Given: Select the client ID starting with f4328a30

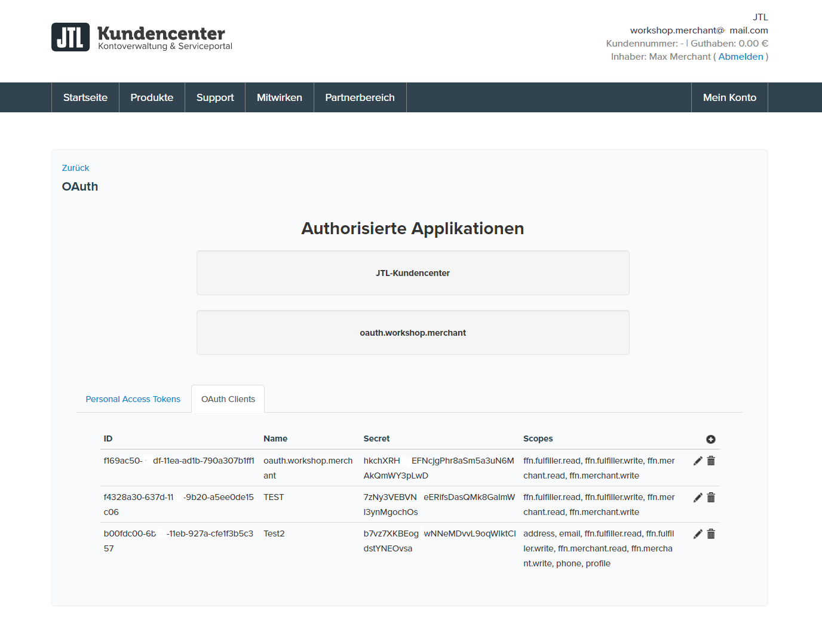Looking at the screenshot, I should 179,505.
